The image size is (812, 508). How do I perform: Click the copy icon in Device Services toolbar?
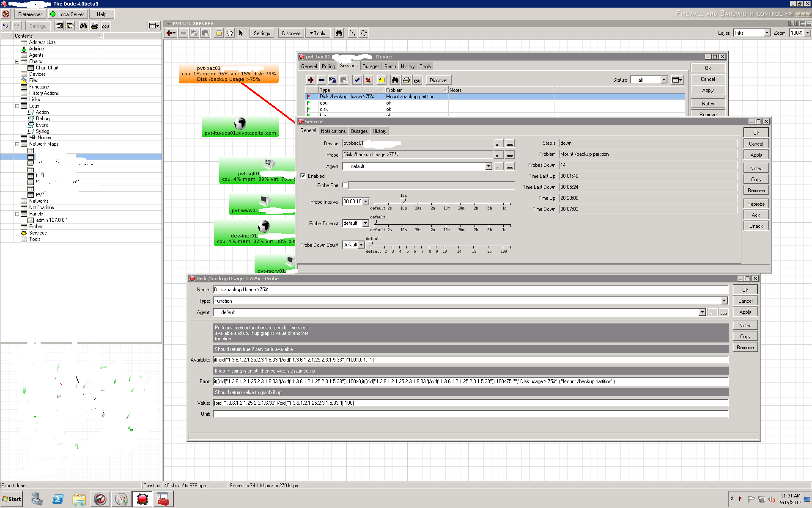pyautogui.click(x=332, y=80)
